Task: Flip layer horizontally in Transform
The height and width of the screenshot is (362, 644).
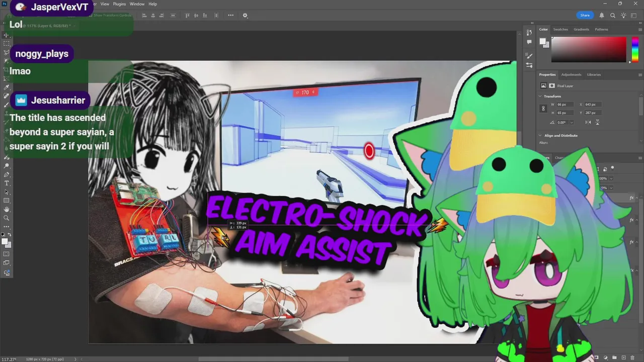Action: pyautogui.click(x=588, y=122)
